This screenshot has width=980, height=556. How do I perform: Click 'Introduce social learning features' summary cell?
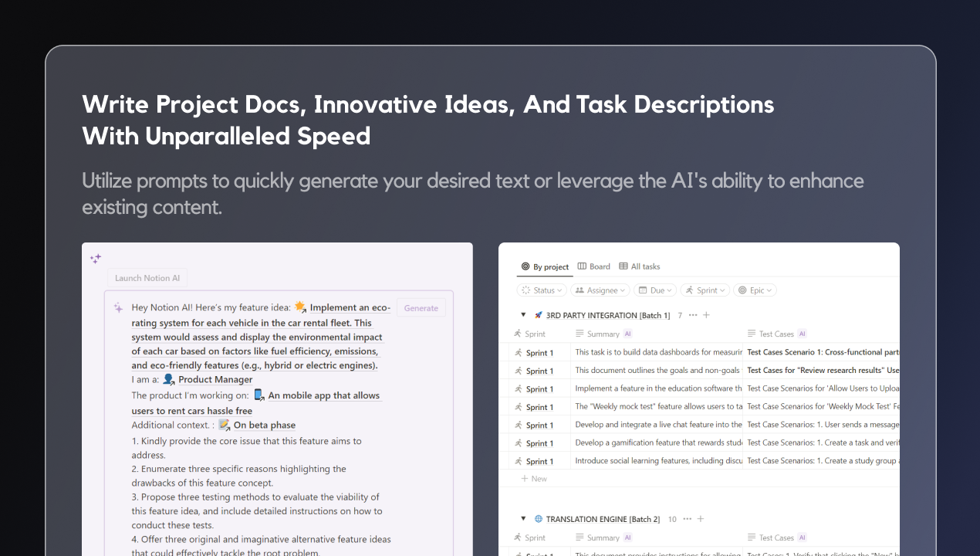tap(657, 461)
